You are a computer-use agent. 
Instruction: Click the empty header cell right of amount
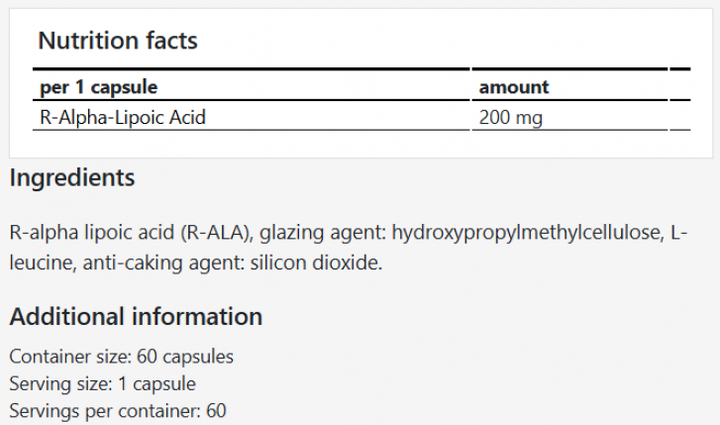[680, 87]
